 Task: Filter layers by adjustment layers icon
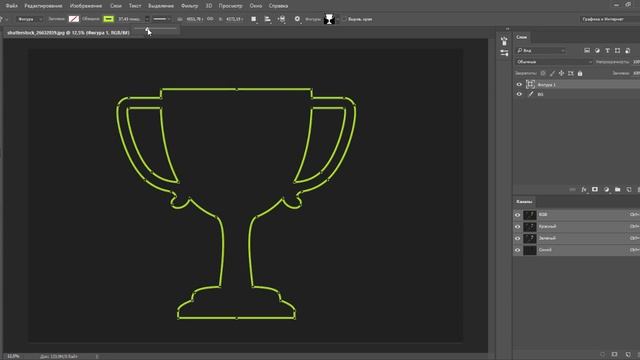pyautogui.click(x=597, y=51)
